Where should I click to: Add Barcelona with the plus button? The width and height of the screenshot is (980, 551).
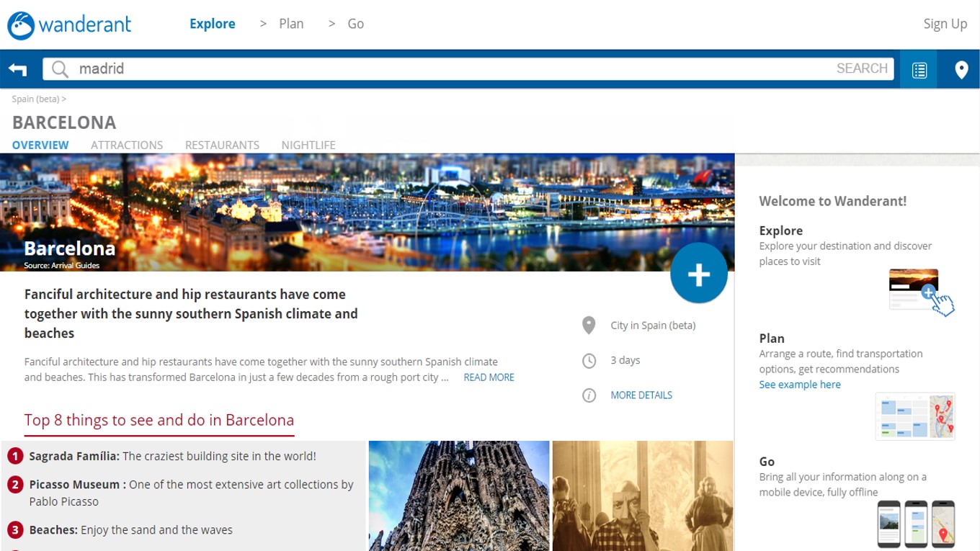click(698, 274)
